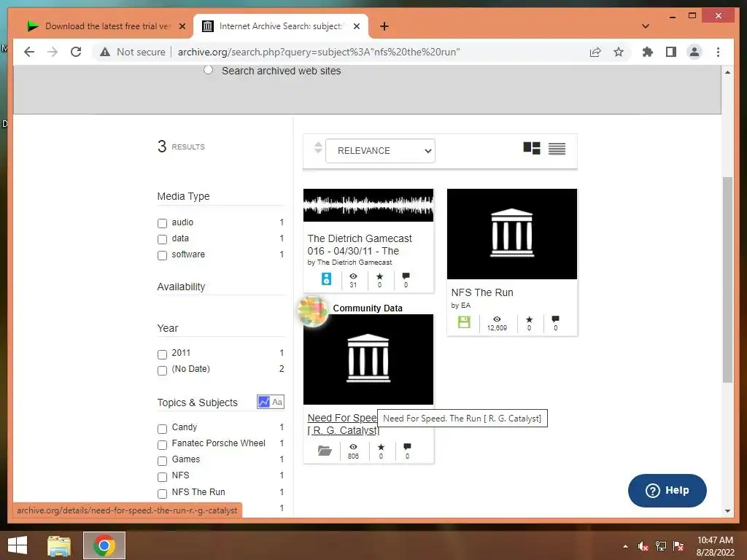The height and width of the screenshot is (560, 747).
Task: Click the favorites star on R. G. Catalyst card
Action: 381,447
